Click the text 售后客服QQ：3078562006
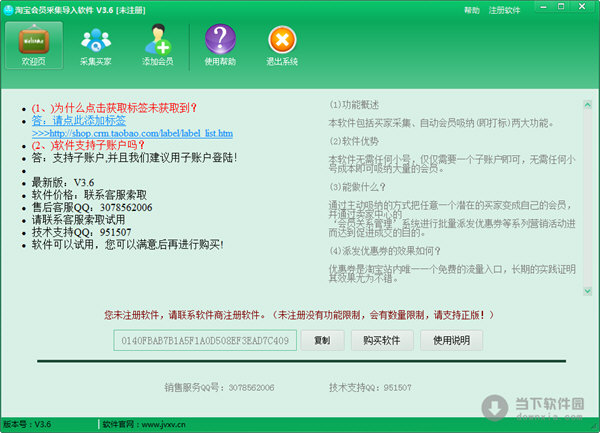The image size is (600, 433). point(92,208)
